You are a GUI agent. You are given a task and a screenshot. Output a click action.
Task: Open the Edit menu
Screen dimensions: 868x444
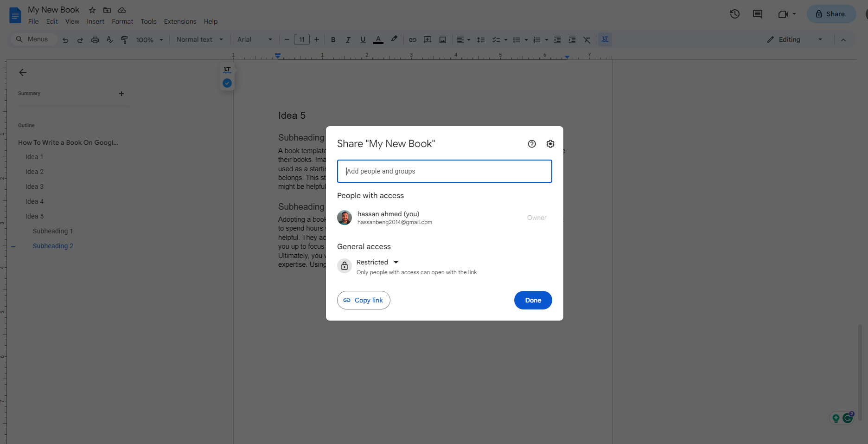point(52,21)
